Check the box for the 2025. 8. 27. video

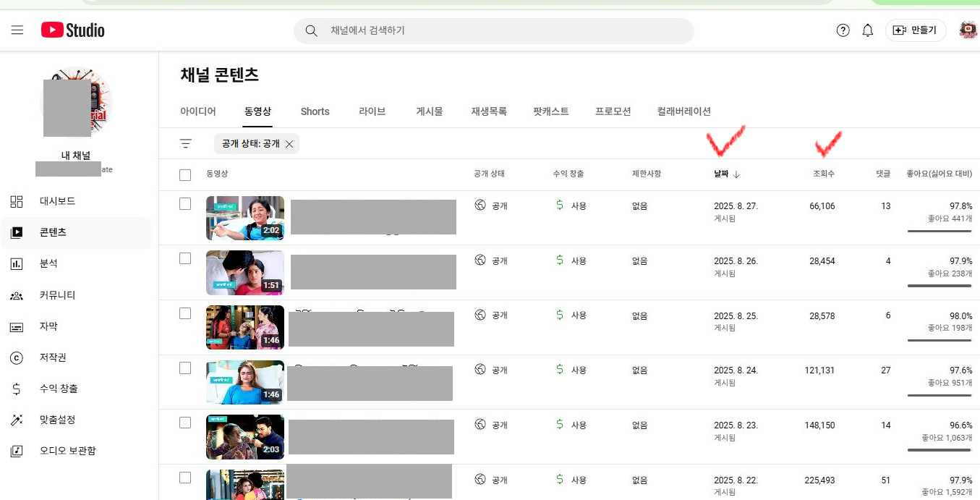185,204
